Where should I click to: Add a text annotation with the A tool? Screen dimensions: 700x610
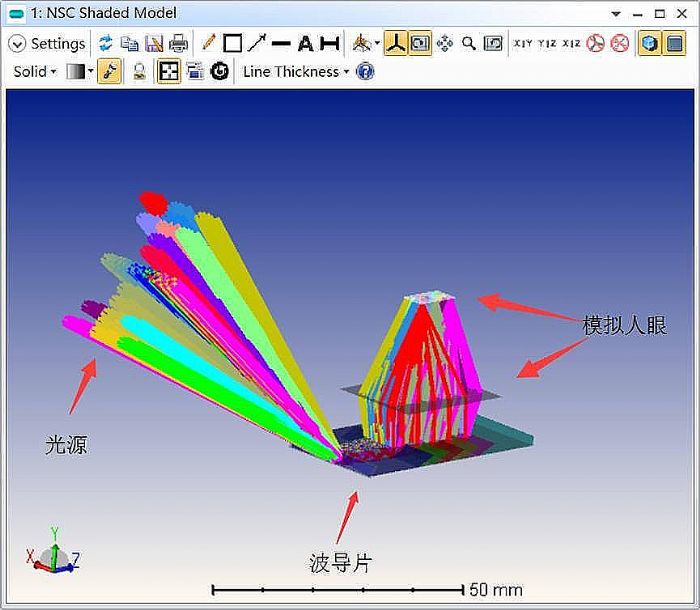[305, 43]
